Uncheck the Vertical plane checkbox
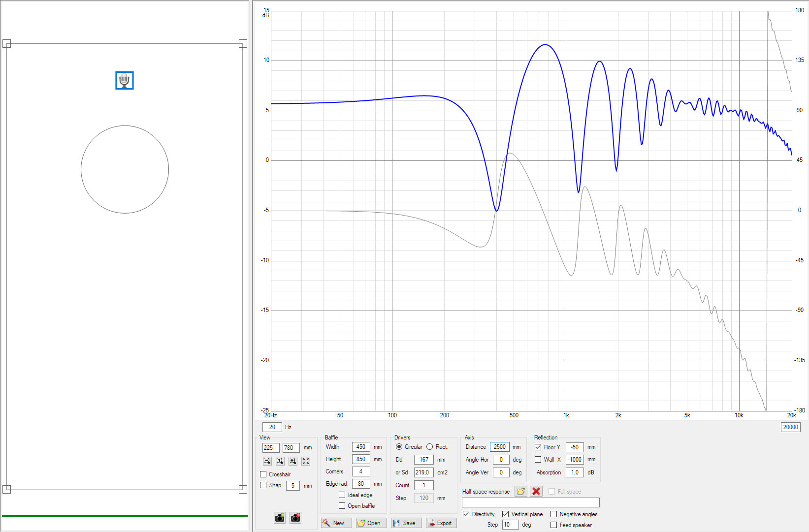The height and width of the screenshot is (532, 809). tap(505, 514)
